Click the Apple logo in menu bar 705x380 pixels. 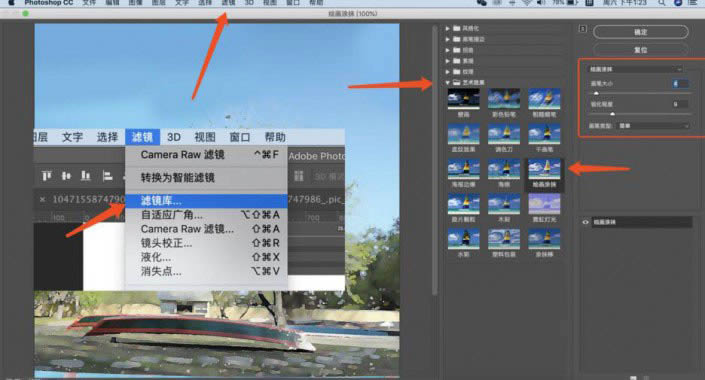[11, 3]
